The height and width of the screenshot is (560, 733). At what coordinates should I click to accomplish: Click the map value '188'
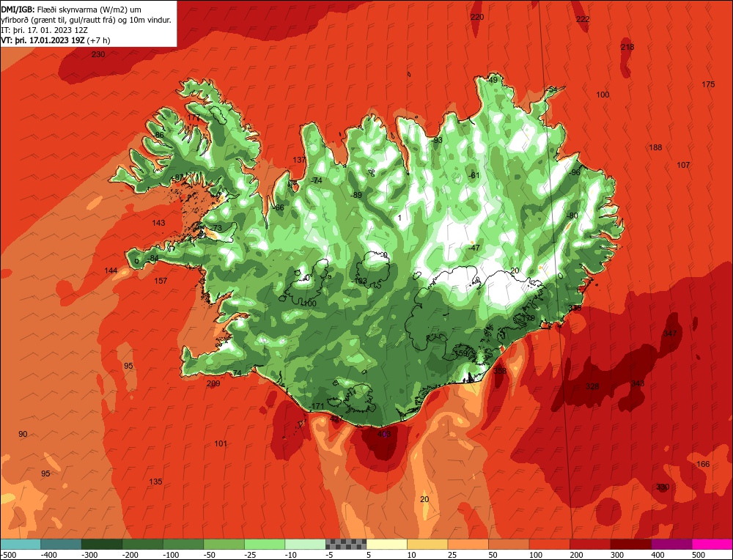(655, 147)
